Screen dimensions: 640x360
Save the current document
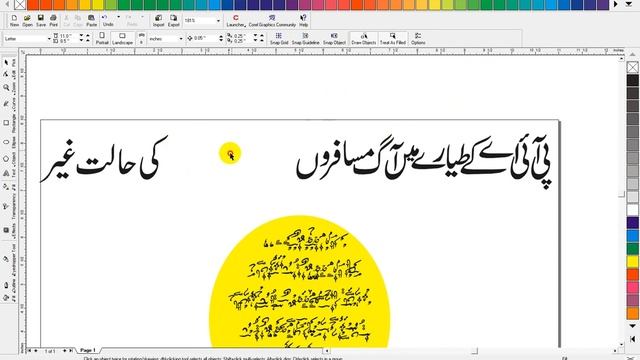(41, 20)
